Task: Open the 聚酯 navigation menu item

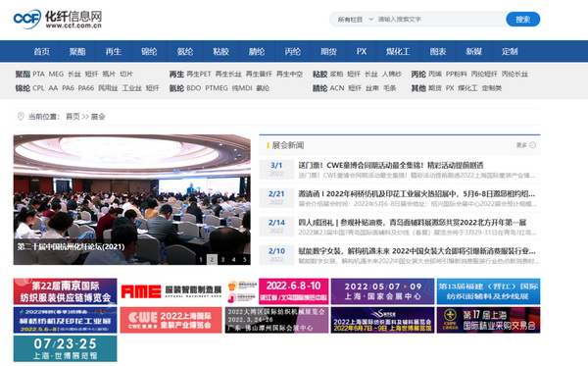Action: click(77, 51)
